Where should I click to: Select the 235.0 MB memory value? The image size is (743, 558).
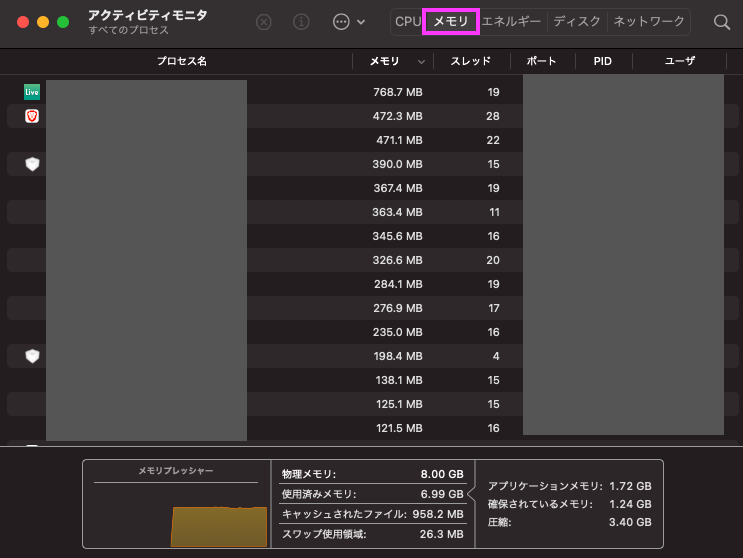tap(398, 332)
